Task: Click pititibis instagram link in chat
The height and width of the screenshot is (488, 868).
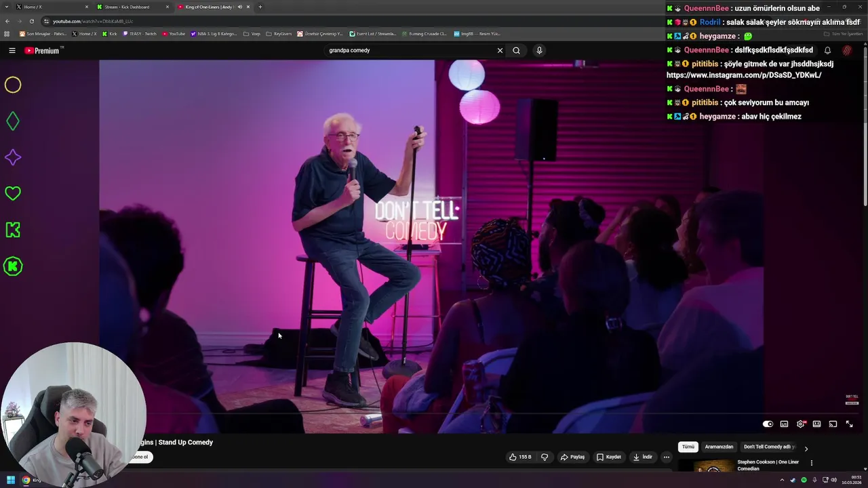Action: [x=744, y=75]
